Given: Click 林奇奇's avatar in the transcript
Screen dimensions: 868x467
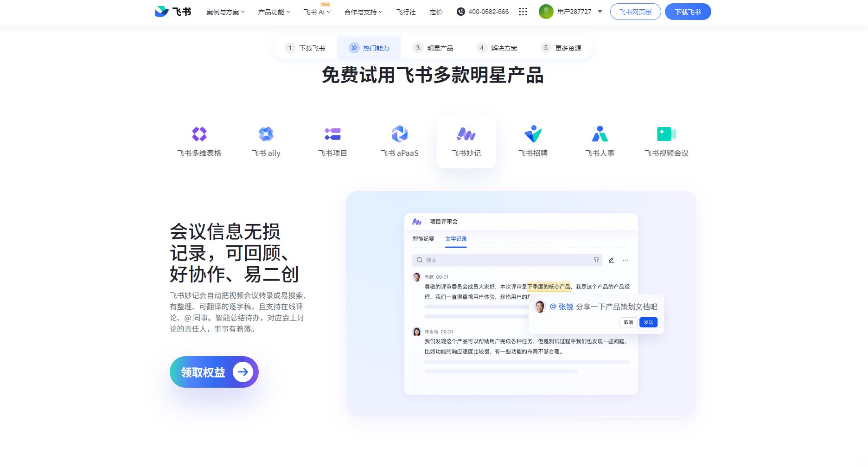Looking at the screenshot, I should point(416,332).
